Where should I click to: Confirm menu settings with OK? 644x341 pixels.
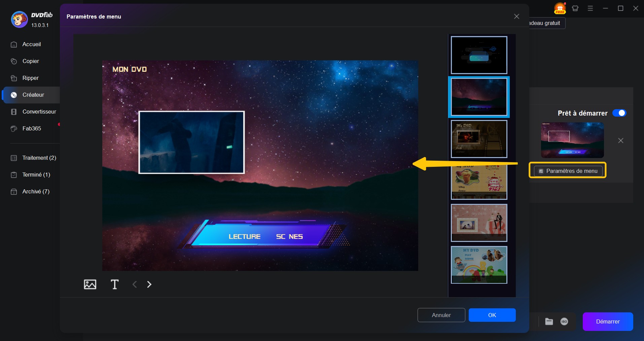tap(492, 315)
